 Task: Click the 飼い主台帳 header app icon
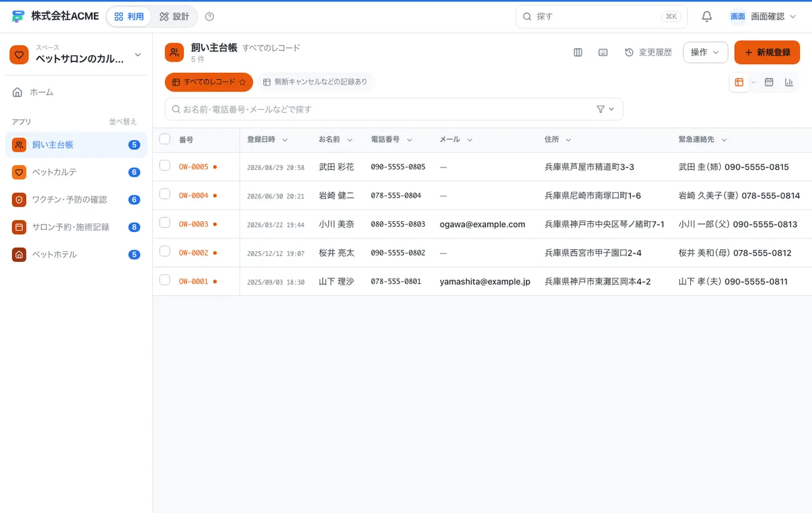tap(174, 53)
